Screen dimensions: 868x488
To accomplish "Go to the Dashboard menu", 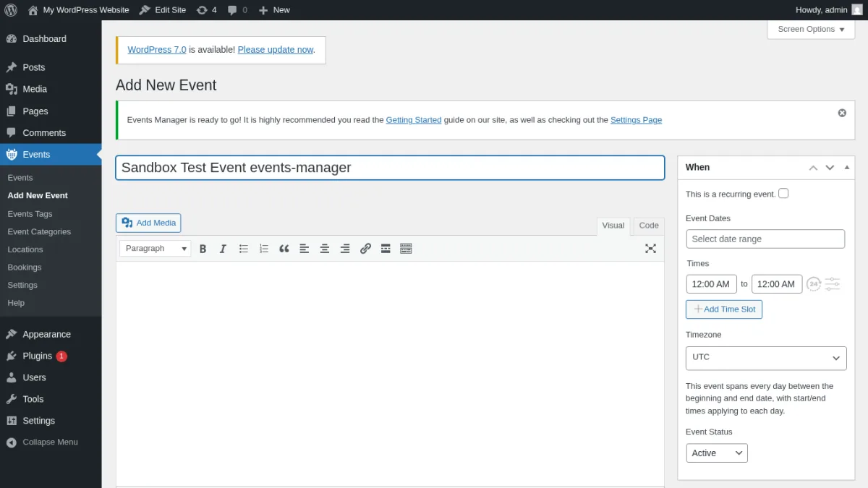I will (51, 38).
